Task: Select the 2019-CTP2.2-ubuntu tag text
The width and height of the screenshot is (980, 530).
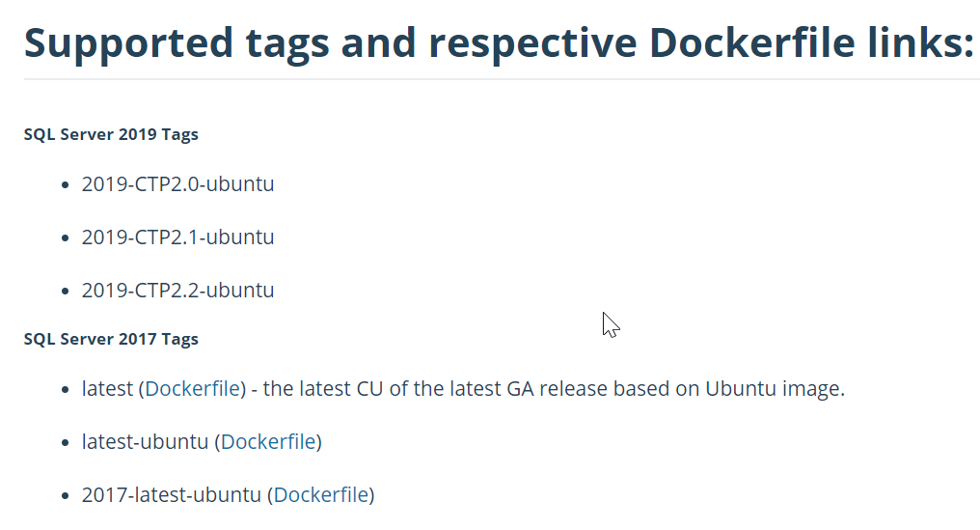Action: pos(177,291)
